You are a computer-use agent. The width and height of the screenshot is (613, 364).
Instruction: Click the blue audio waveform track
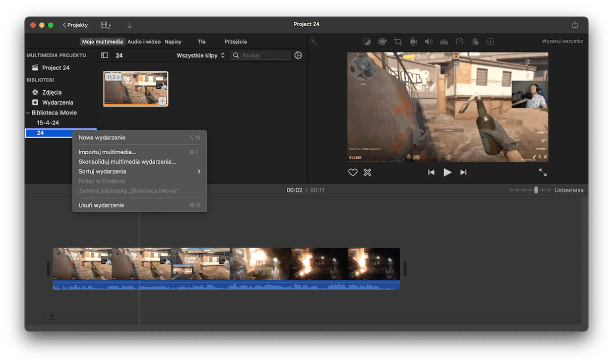(226, 285)
